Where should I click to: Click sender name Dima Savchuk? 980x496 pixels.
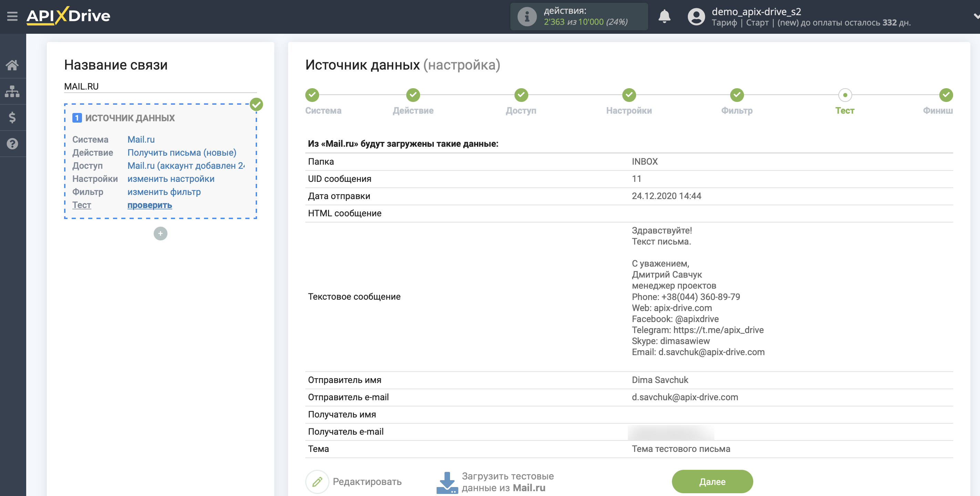(660, 380)
